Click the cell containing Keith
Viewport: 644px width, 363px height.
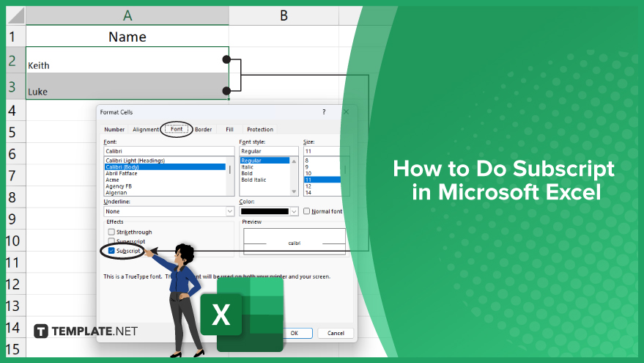(x=127, y=60)
